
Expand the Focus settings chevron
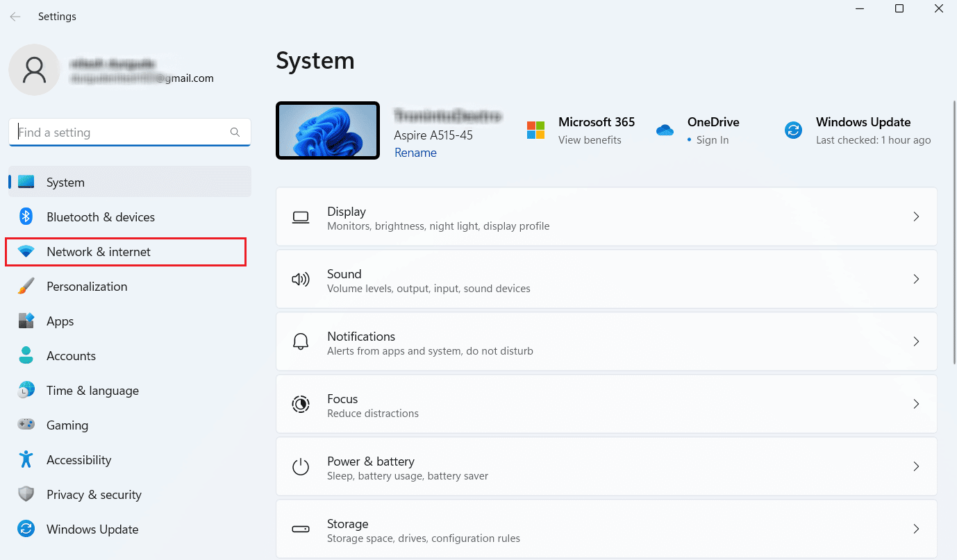click(916, 404)
